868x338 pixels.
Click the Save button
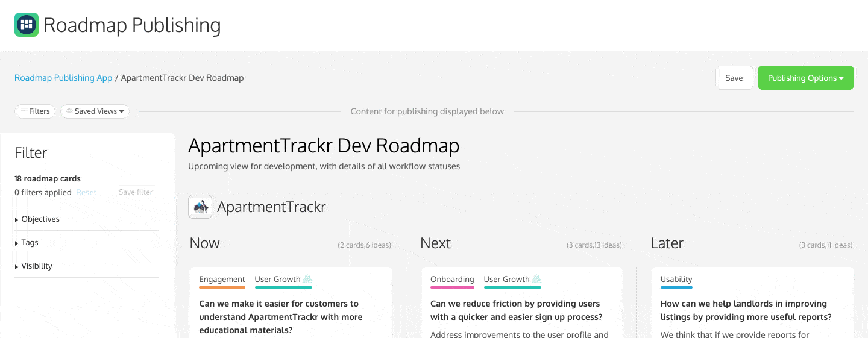[734, 78]
